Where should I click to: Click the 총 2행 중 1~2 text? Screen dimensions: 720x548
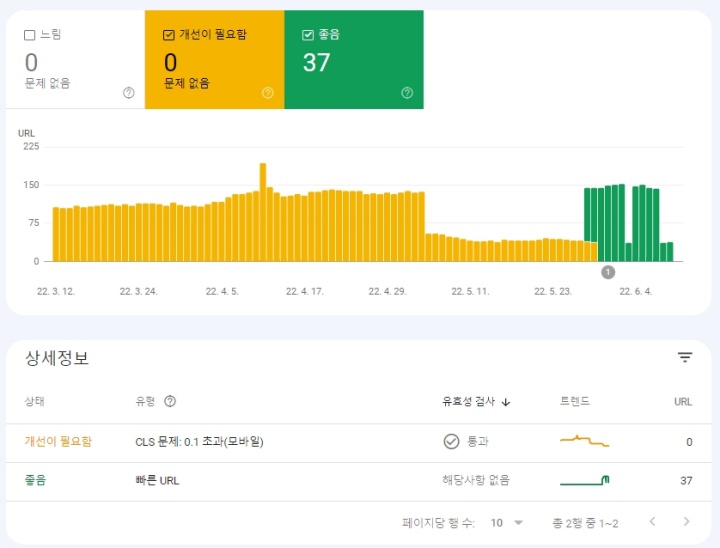click(585, 523)
